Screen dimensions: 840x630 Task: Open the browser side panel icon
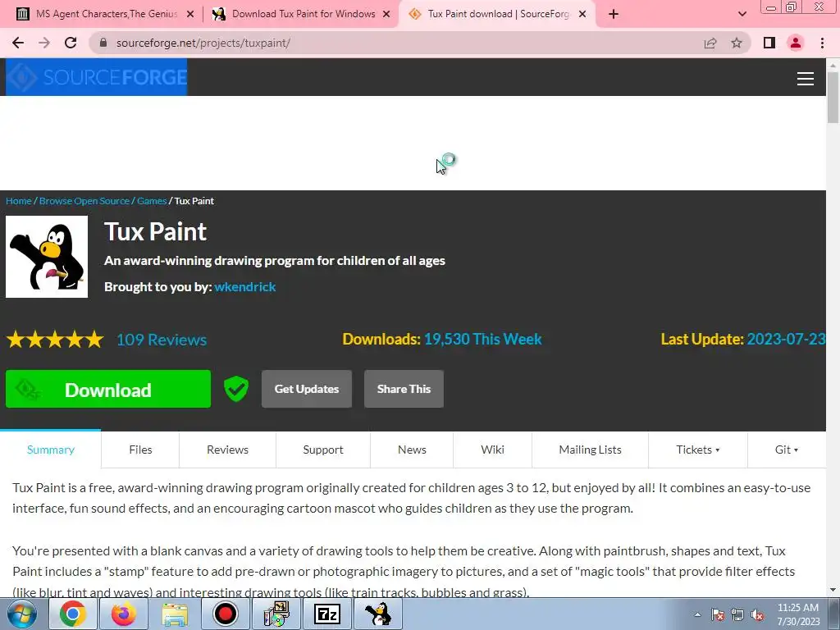(769, 43)
